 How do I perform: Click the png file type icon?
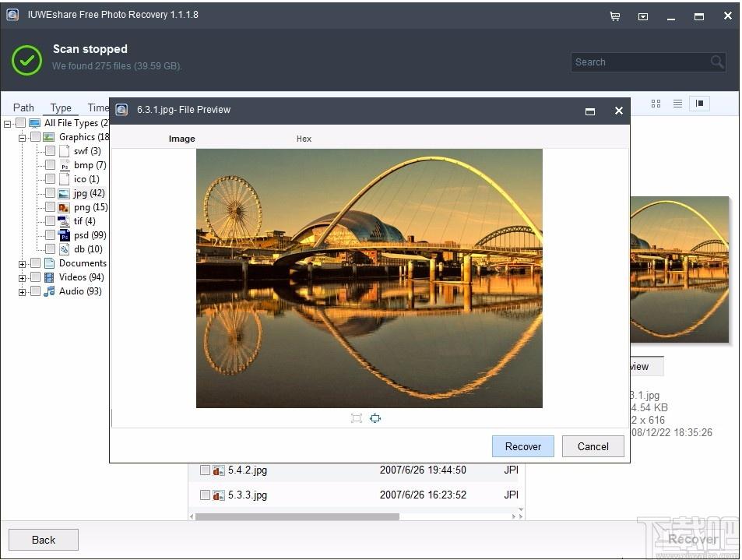63,207
